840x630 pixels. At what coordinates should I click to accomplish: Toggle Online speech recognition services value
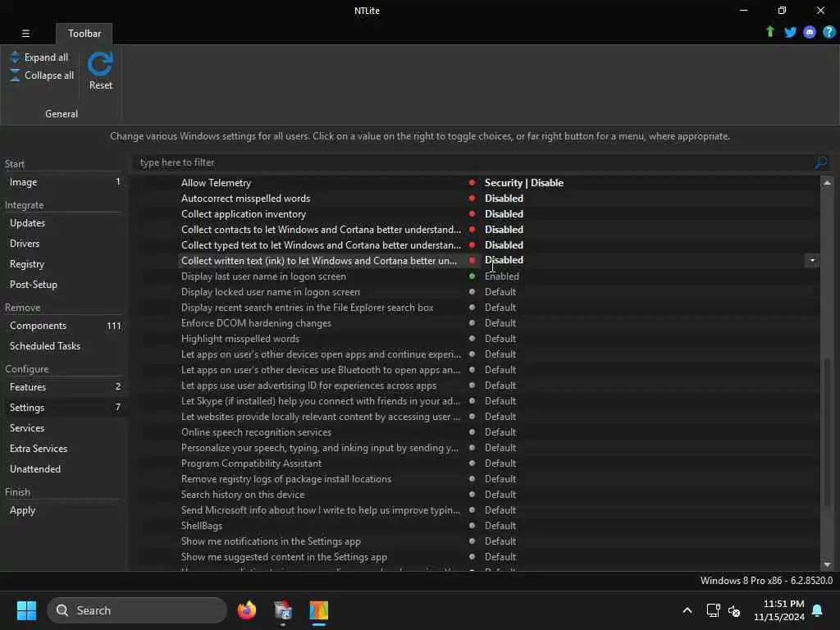(500, 432)
